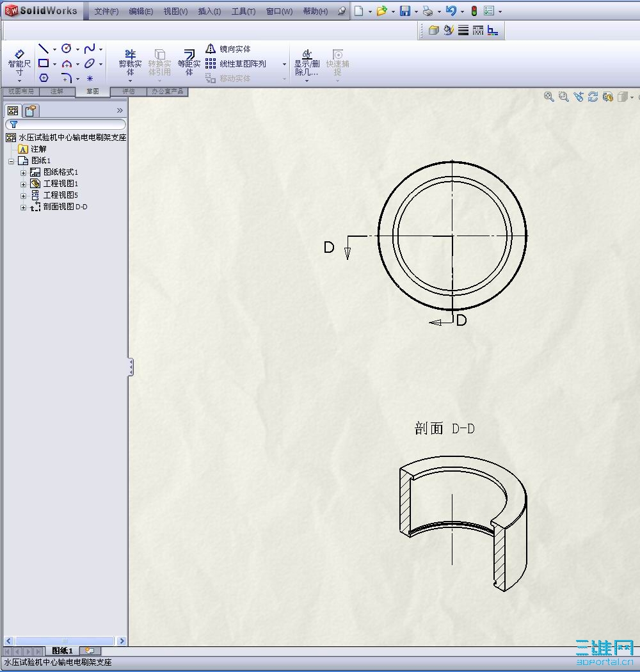
Task: Open the 文件(F) menu
Action: click(106, 11)
